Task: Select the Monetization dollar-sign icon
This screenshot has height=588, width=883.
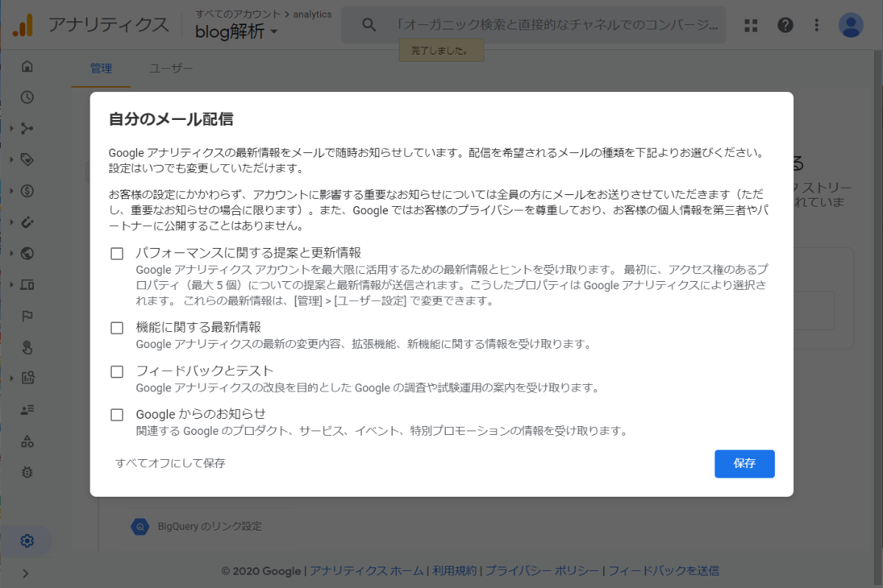Action: pos(27,191)
